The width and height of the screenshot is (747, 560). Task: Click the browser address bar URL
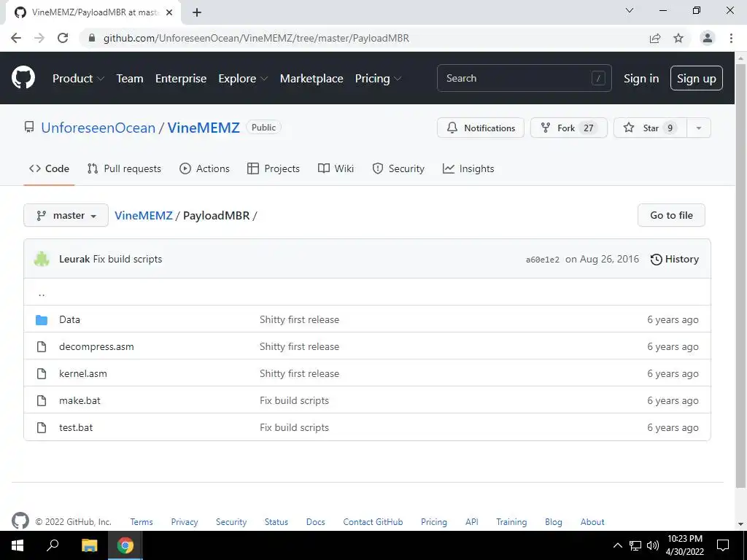point(256,38)
